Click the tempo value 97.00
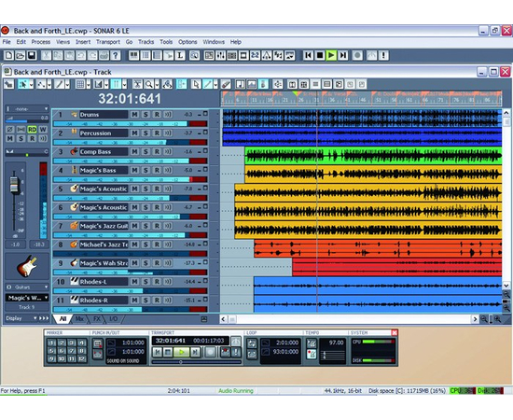The image size is (513, 420). pyautogui.click(x=336, y=343)
